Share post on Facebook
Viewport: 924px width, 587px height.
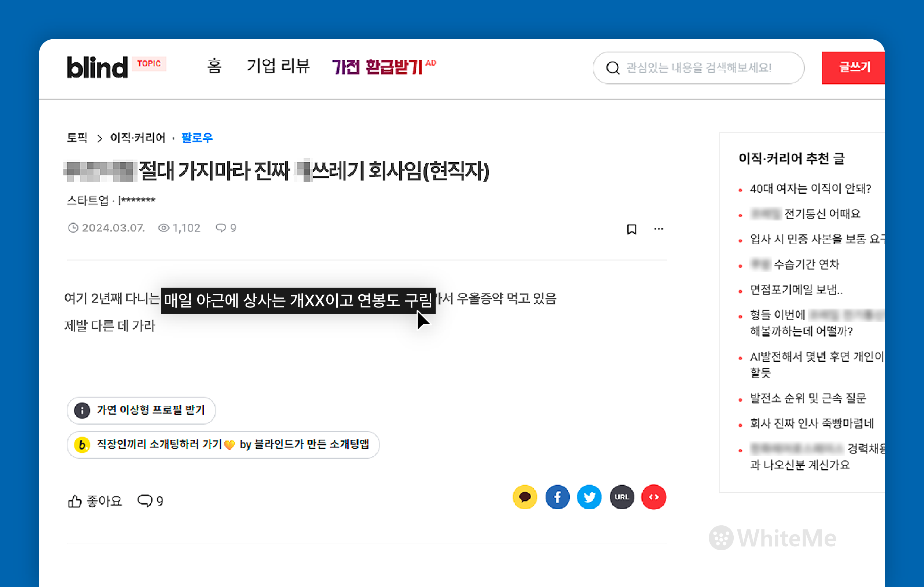(x=557, y=497)
